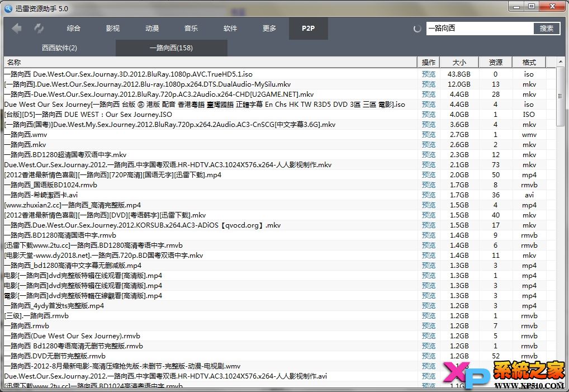The height and width of the screenshot is (392, 569).
Task: Maximize the 迅雷资源助手 window
Action: [532, 7]
